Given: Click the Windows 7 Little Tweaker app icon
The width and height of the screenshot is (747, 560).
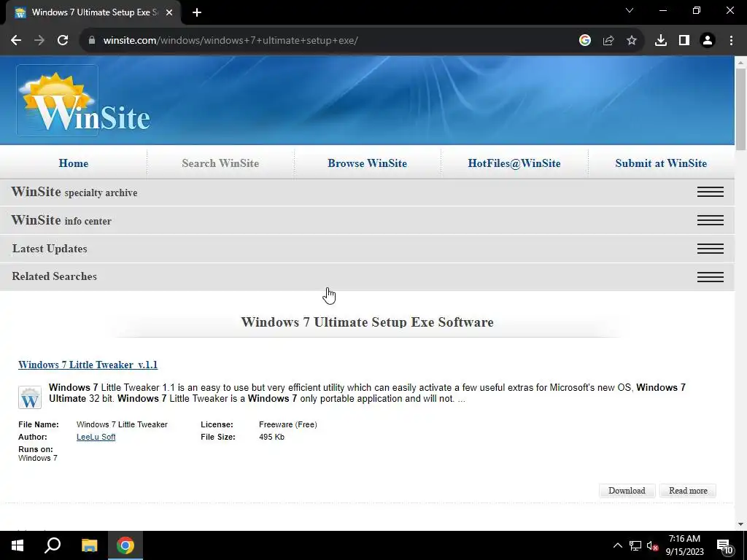Looking at the screenshot, I should 29,397.
